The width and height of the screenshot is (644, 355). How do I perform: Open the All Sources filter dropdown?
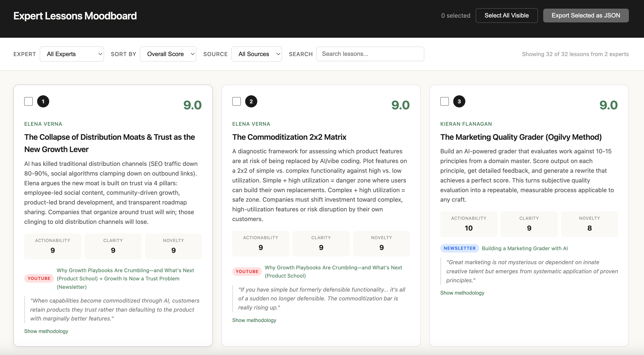coord(257,54)
